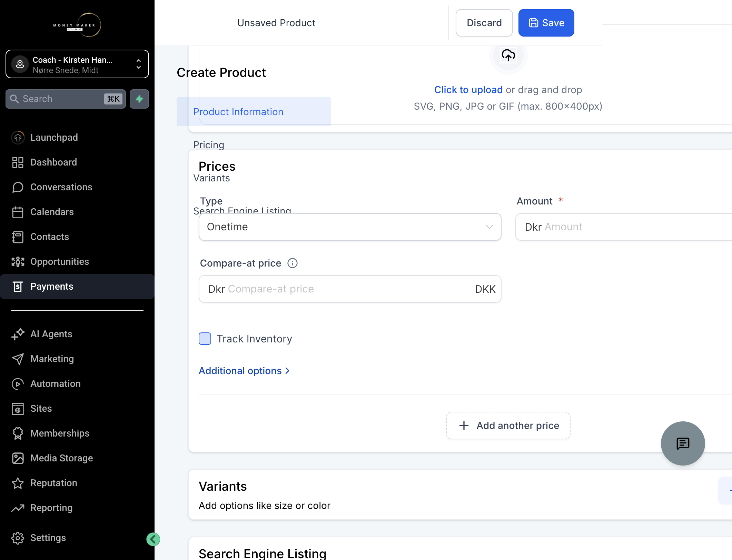Open the Launchpad icon in sidebar
The width and height of the screenshot is (732, 560).
[18, 138]
